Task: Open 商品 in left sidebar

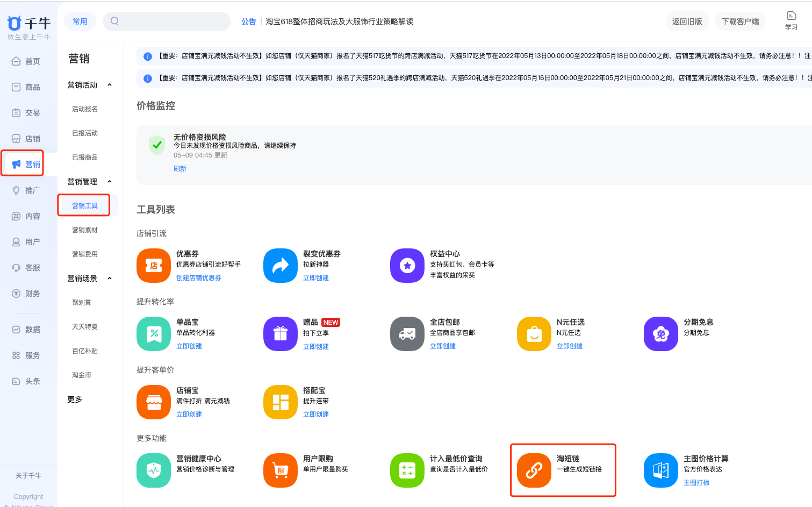Action: tap(26, 87)
